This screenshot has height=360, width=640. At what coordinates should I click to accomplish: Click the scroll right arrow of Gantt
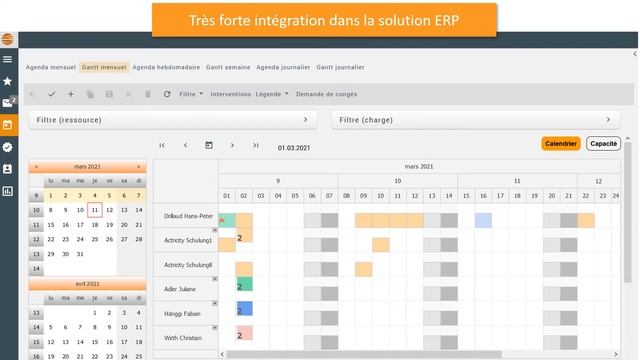[x=616, y=354]
